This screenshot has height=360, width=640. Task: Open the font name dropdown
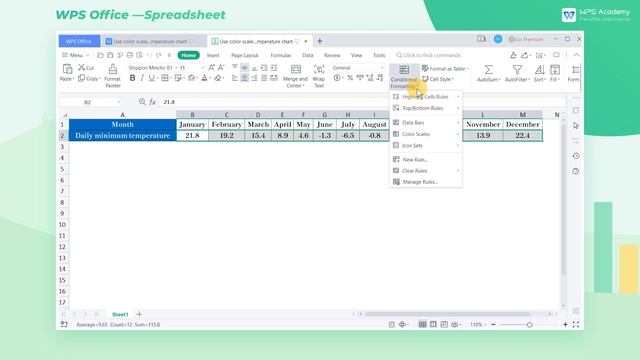click(x=177, y=68)
